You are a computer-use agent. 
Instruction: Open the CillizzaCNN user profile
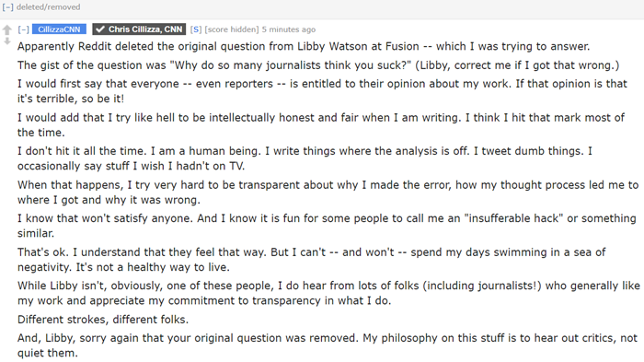[59, 29]
